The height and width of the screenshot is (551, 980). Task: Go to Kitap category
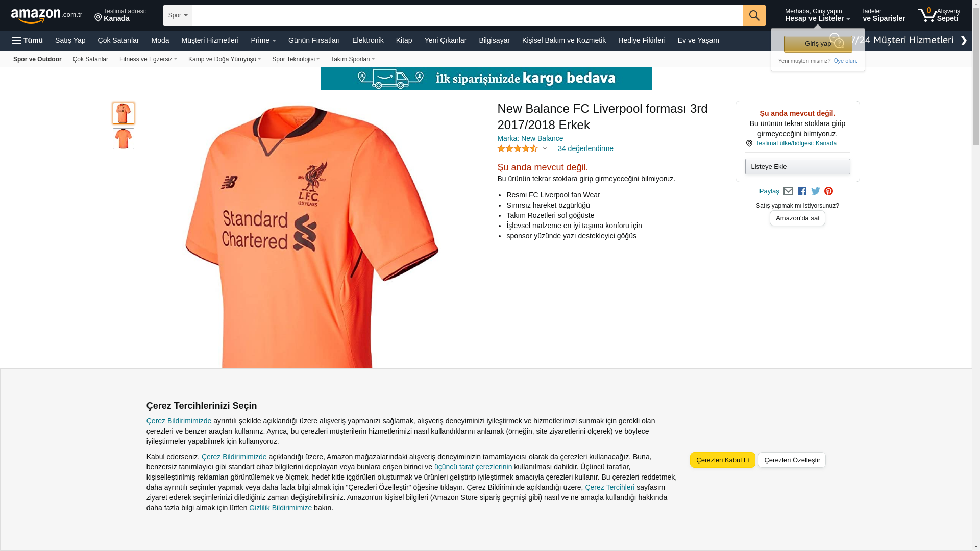pyautogui.click(x=404, y=40)
